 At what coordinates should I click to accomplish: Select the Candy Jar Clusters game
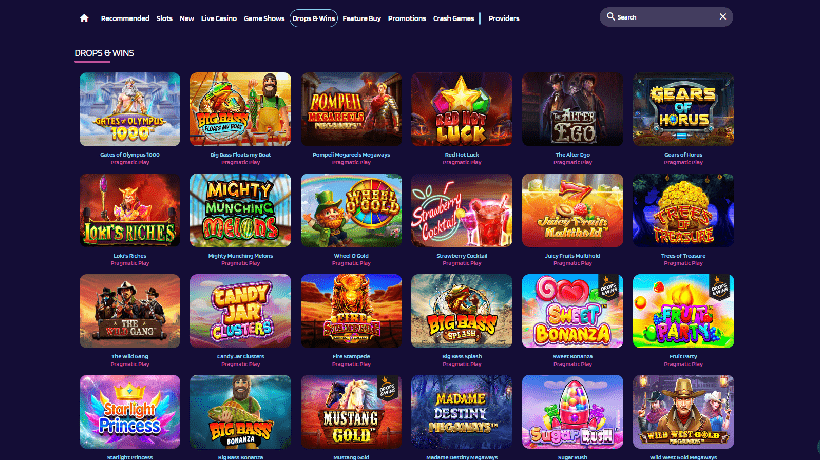pos(241,311)
